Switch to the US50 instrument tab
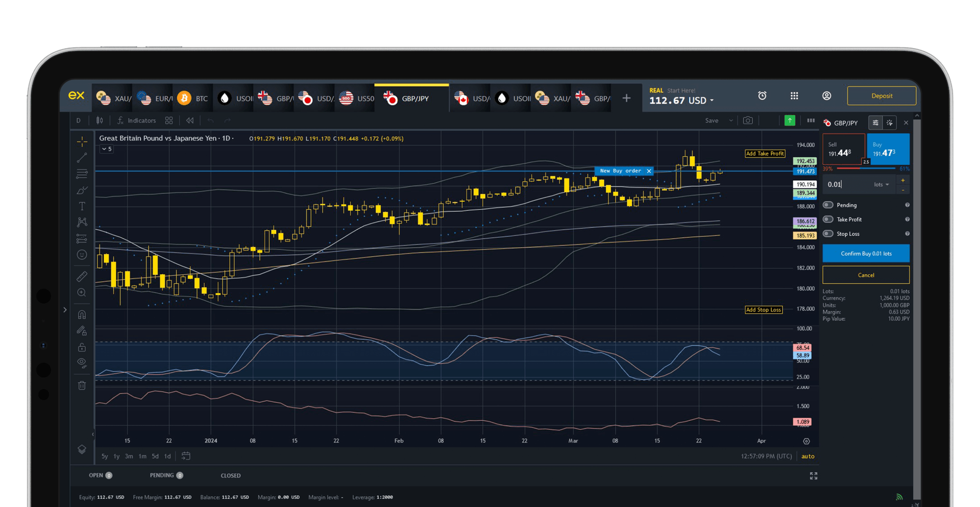The image size is (980, 507). coord(356,98)
